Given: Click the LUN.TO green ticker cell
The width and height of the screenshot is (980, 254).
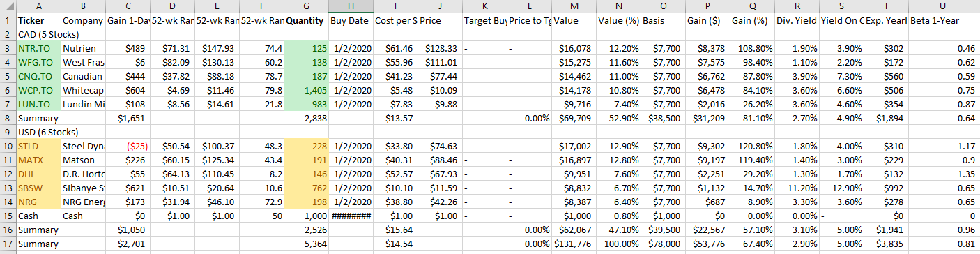Looking at the screenshot, I should 38,105.
